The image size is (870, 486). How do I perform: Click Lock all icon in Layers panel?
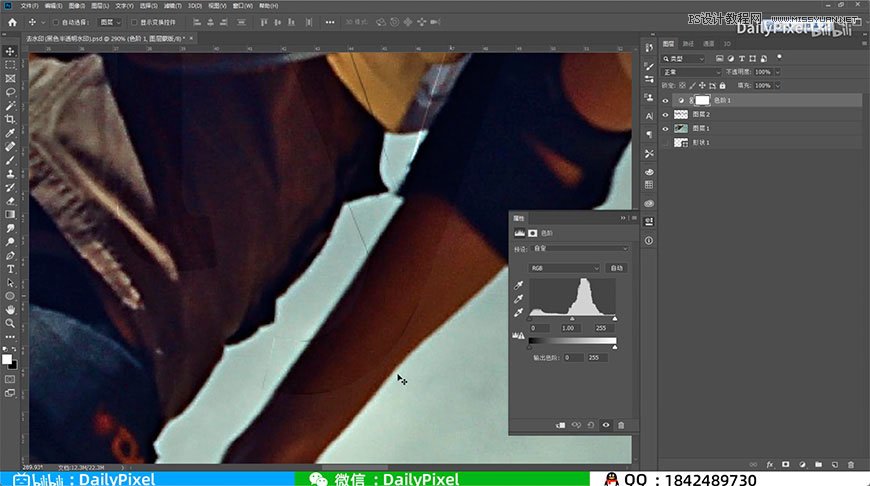point(722,85)
